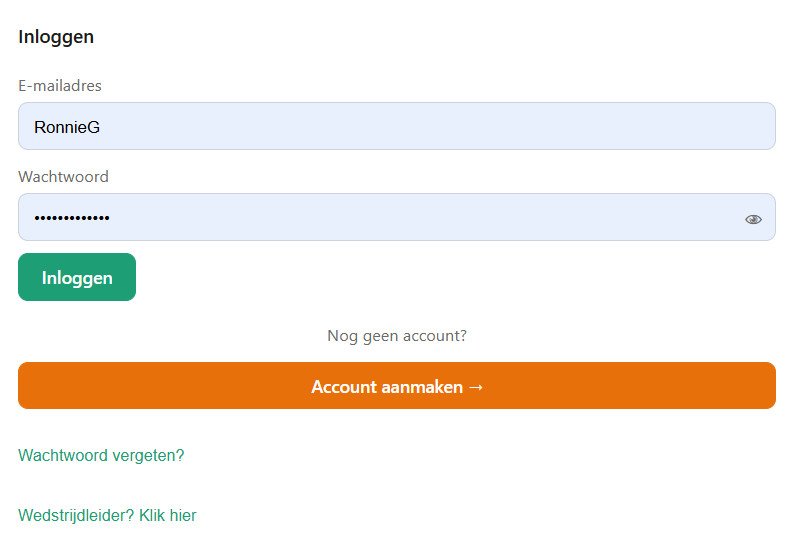Click the E-mailadres input field

pyautogui.click(x=396, y=126)
